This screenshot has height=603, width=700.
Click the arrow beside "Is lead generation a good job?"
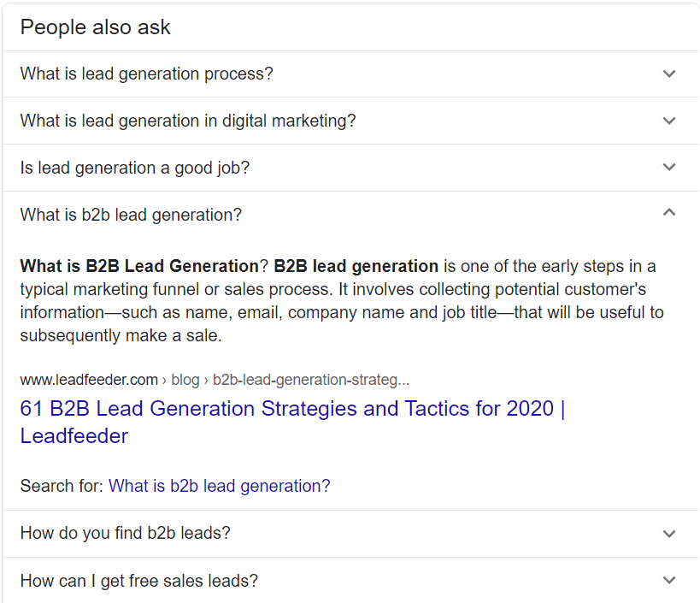(x=669, y=168)
